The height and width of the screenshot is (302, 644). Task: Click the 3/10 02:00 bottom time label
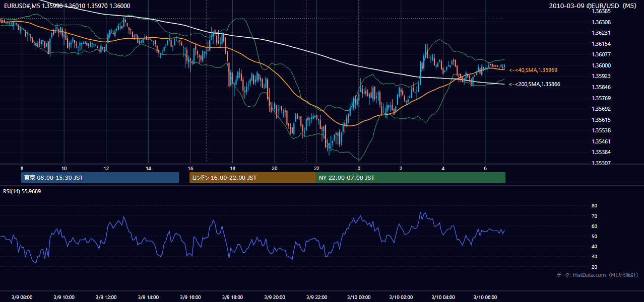401,297
